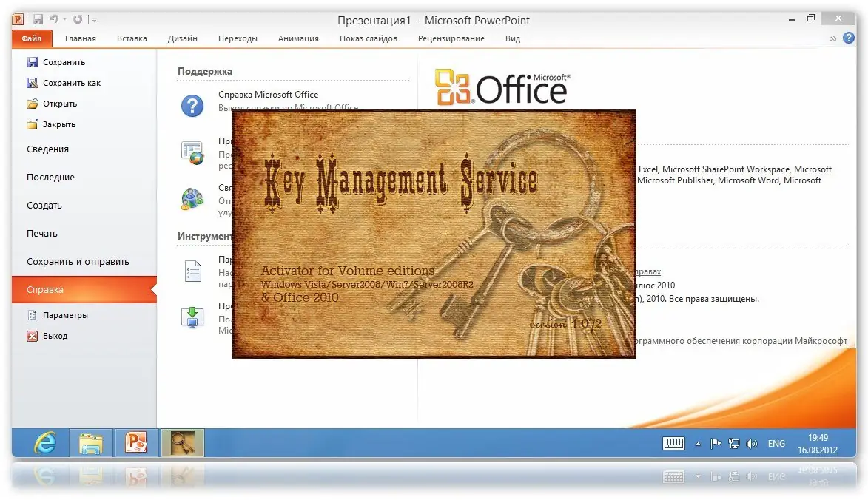The height and width of the screenshot is (500, 868).
Task: Click the blue question mark Справка icon
Action: pyautogui.click(x=192, y=105)
